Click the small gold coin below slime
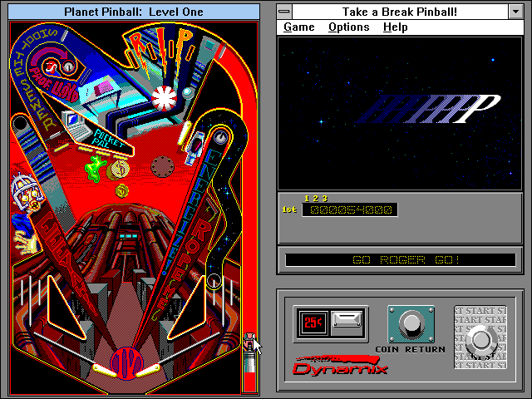532x399 pixels. point(122,191)
